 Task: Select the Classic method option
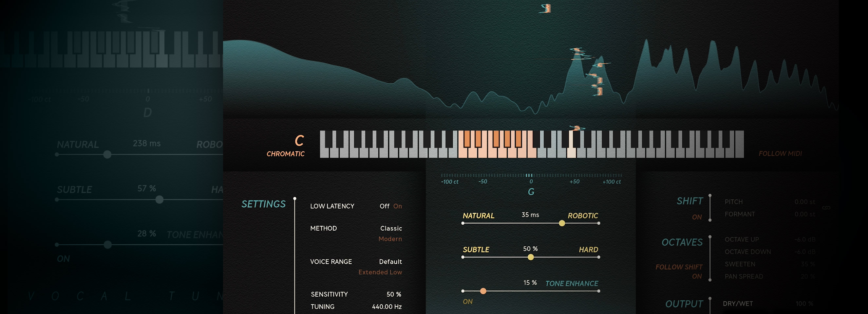pyautogui.click(x=391, y=228)
